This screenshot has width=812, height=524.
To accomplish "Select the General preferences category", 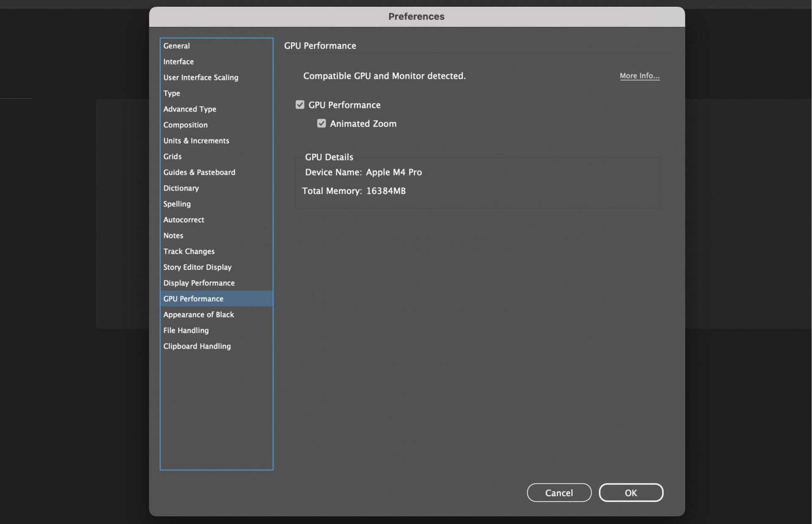I will 176,46.
